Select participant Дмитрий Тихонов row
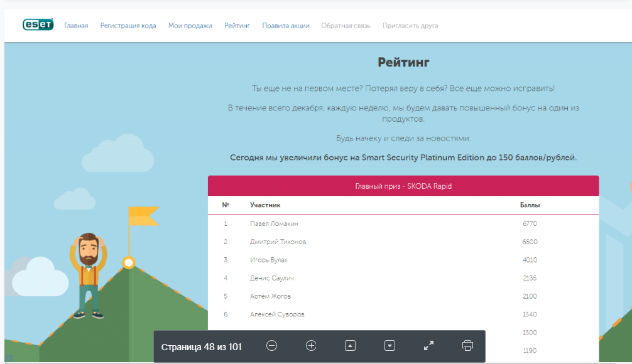Image resolution: width=632 pixels, height=364 pixels. tap(278, 242)
